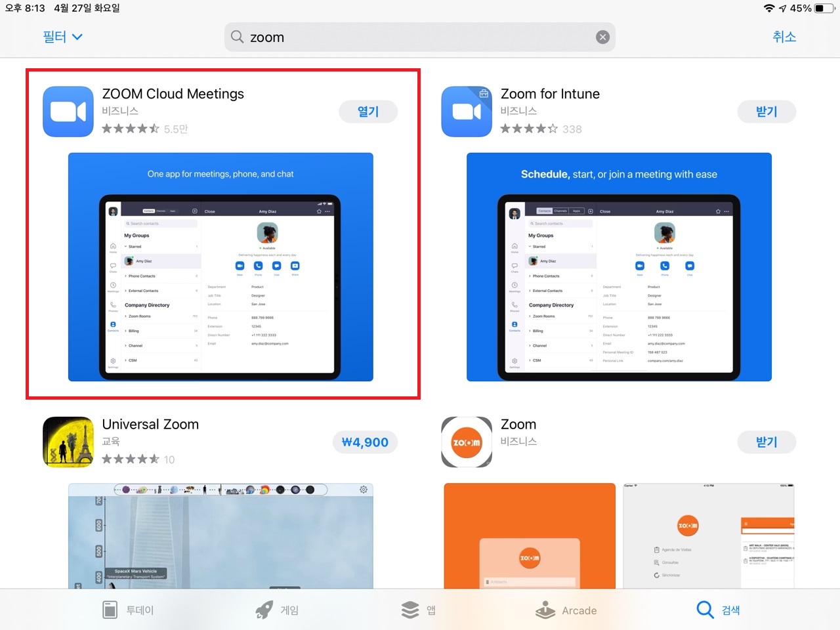Tap the ₩4,900 price button
The height and width of the screenshot is (630, 840).
coord(365,442)
